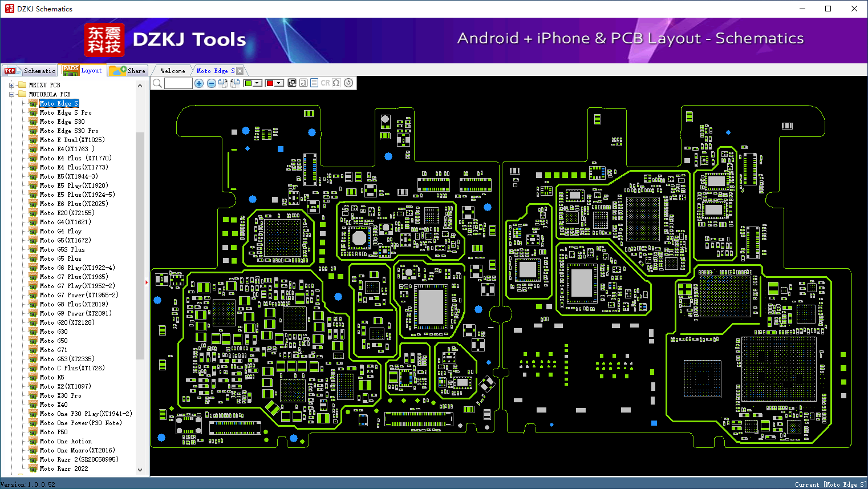Viewport: 868px width, 489px height.
Task: Switch to the Welcome document tab
Action: pos(173,71)
